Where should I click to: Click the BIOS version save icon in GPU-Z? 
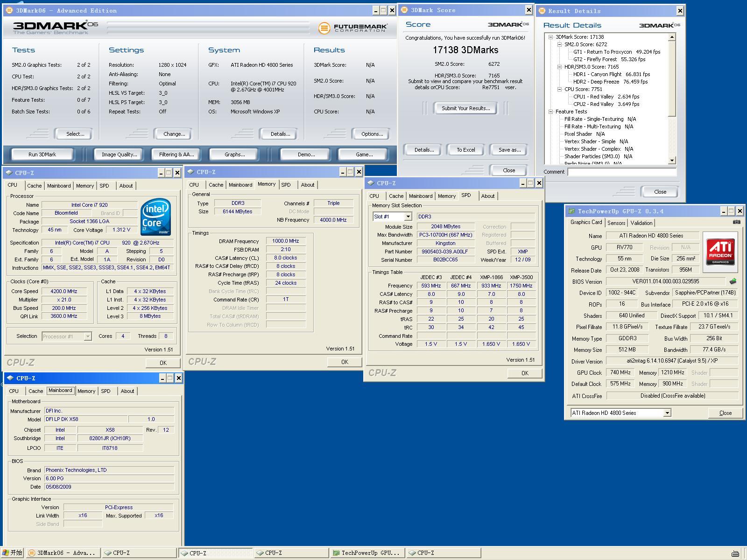733,281
